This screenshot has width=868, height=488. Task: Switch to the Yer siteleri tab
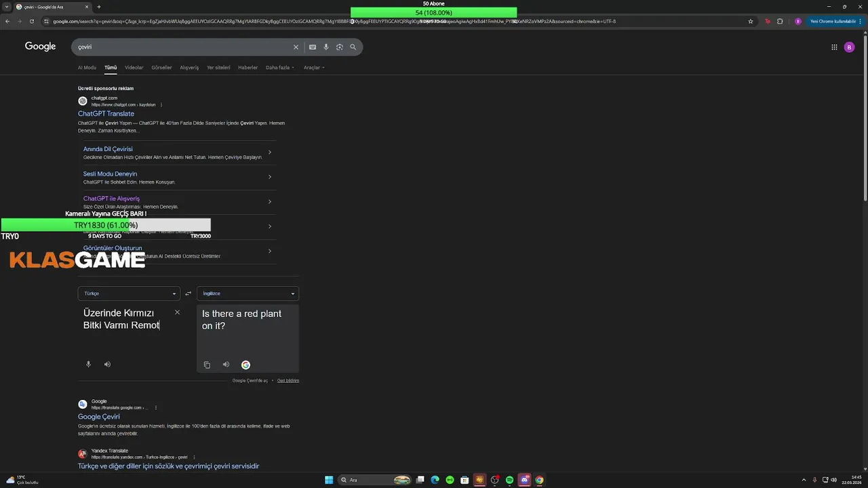(218, 68)
